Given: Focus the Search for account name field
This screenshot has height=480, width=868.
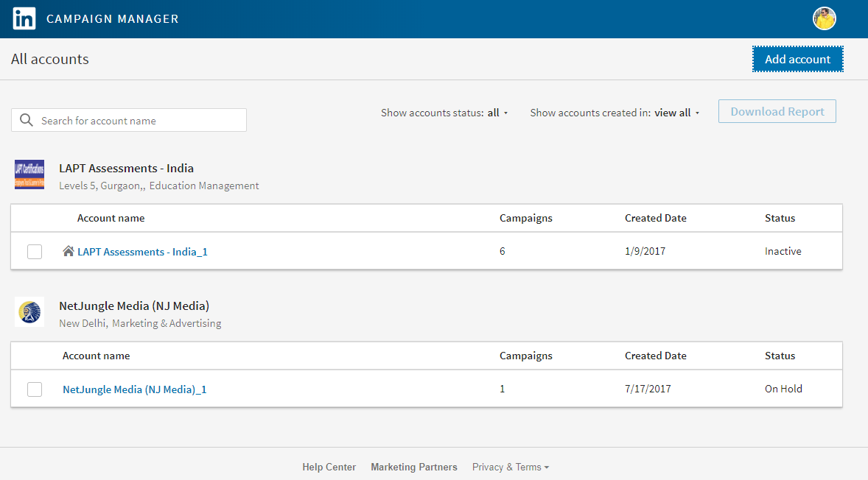Looking at the screenshot, I should pos(129,120).
